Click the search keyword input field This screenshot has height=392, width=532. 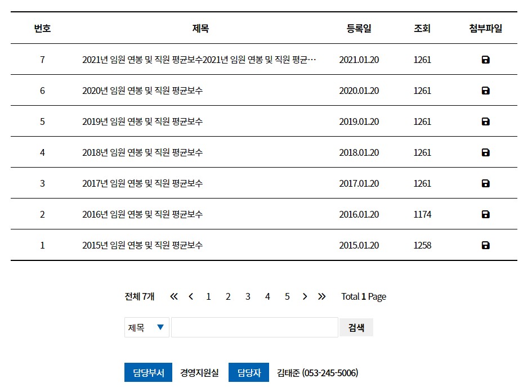pos(254,327)
